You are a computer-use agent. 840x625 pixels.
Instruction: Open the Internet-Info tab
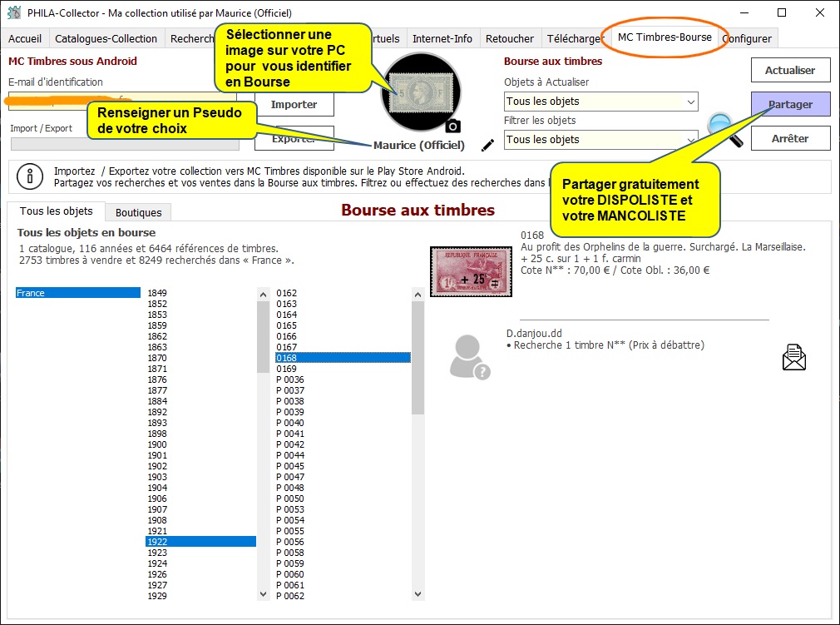point(442,38)
